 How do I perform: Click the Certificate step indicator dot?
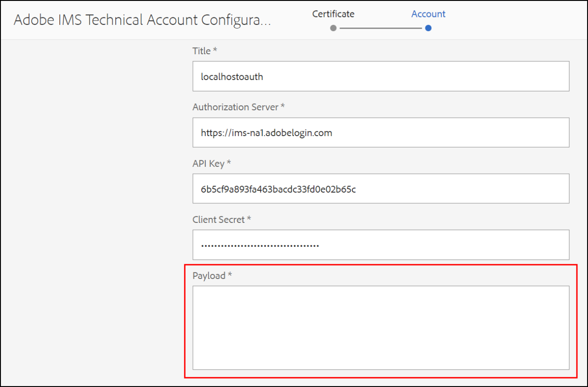[x=333, y=28]
